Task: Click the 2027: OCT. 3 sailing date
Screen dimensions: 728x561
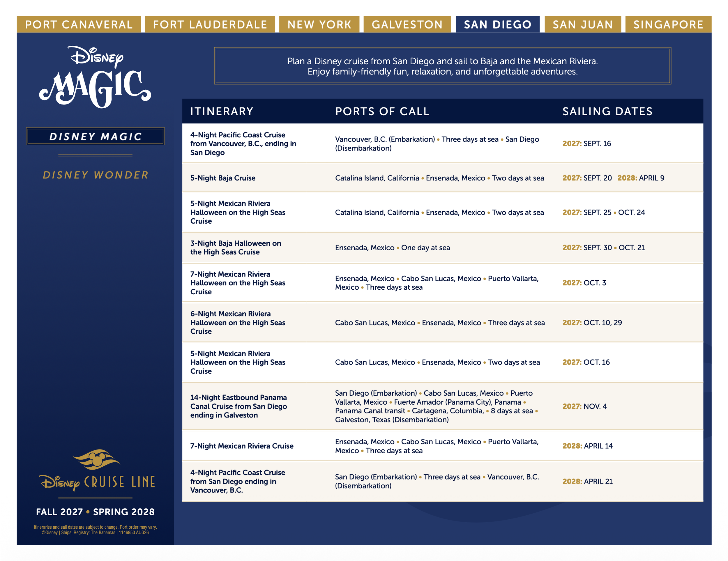Action: (584, 283)
